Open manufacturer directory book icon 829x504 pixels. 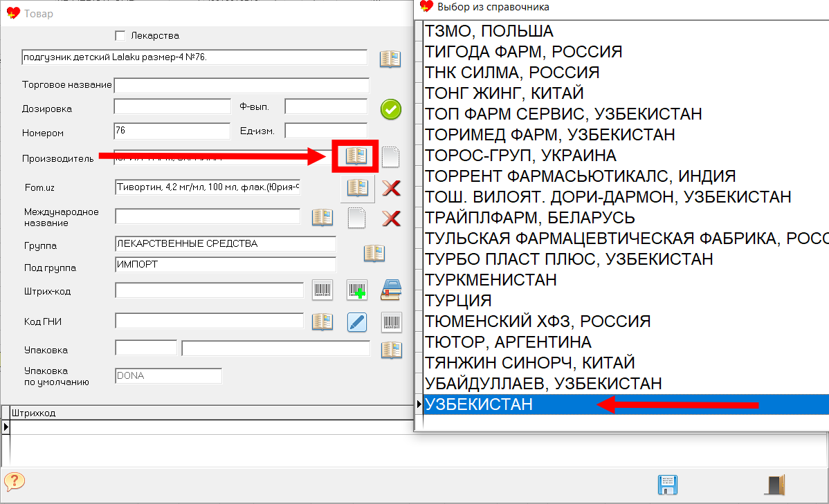pos(356,156)
